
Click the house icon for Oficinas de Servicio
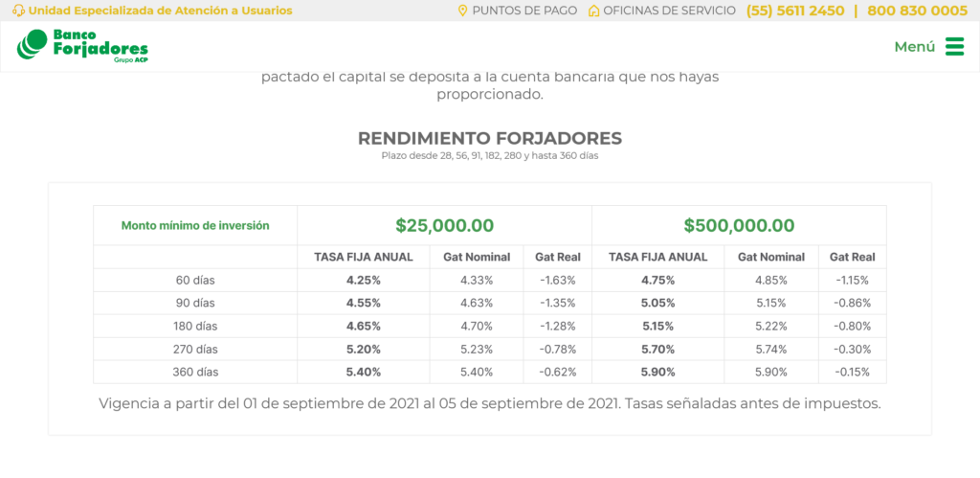point(593,11)
